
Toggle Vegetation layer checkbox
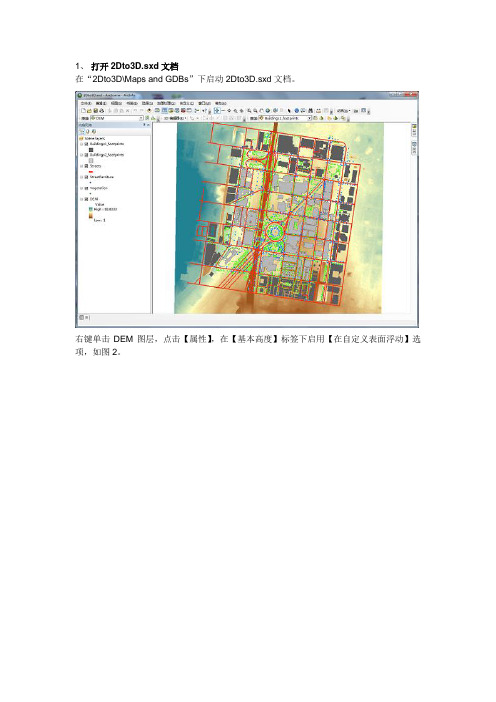86,188
